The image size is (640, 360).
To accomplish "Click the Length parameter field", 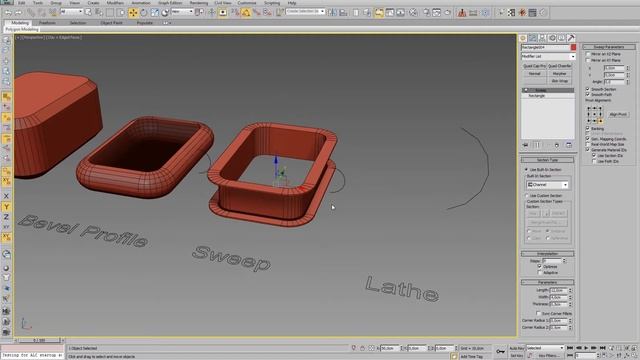I will [x=558, y=290].
